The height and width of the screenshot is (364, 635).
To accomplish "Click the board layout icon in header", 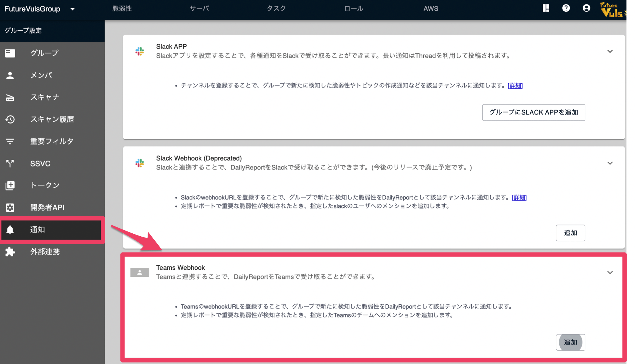I will pyautogui.click(x=546, y=8).
